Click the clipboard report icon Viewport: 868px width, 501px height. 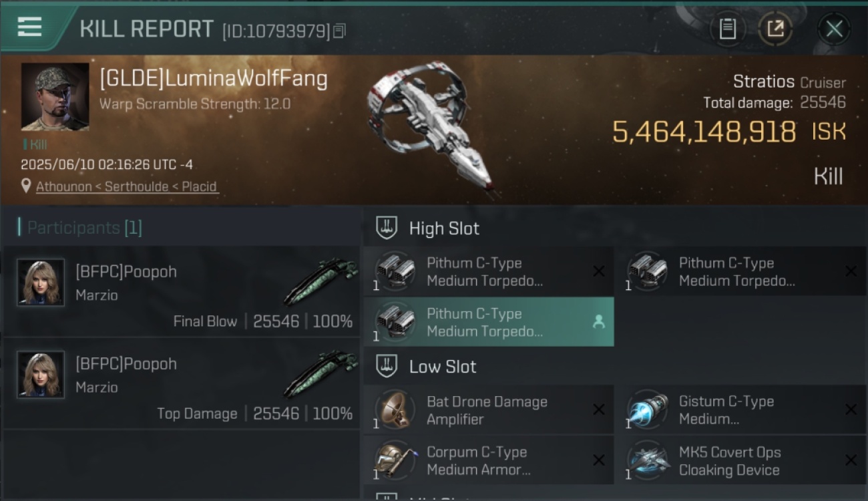tap(727, 29)
